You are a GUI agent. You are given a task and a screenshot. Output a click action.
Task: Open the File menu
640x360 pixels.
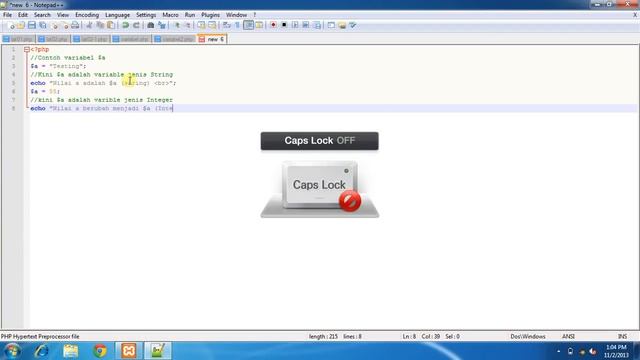[x=7, y=15]
